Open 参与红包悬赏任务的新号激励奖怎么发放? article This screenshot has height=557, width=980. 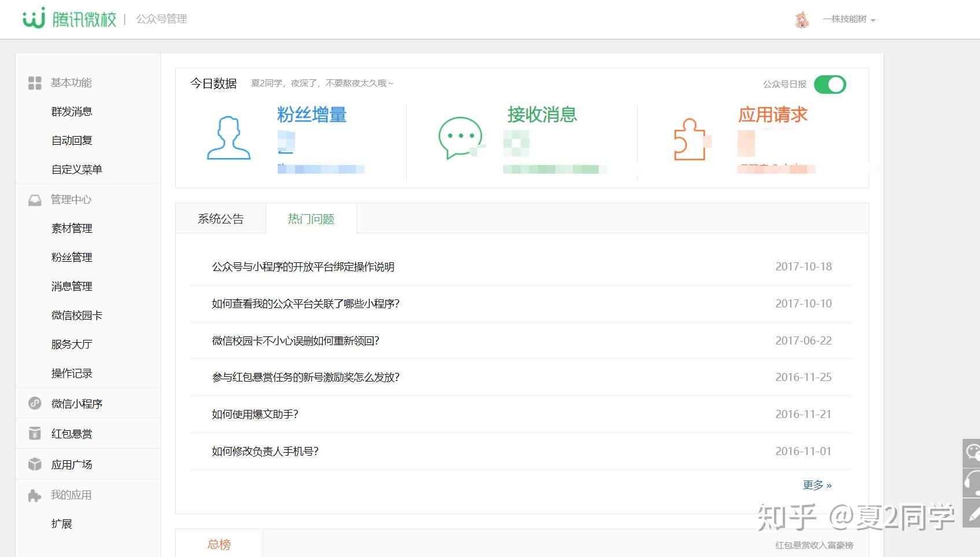(x=305, y=378)
